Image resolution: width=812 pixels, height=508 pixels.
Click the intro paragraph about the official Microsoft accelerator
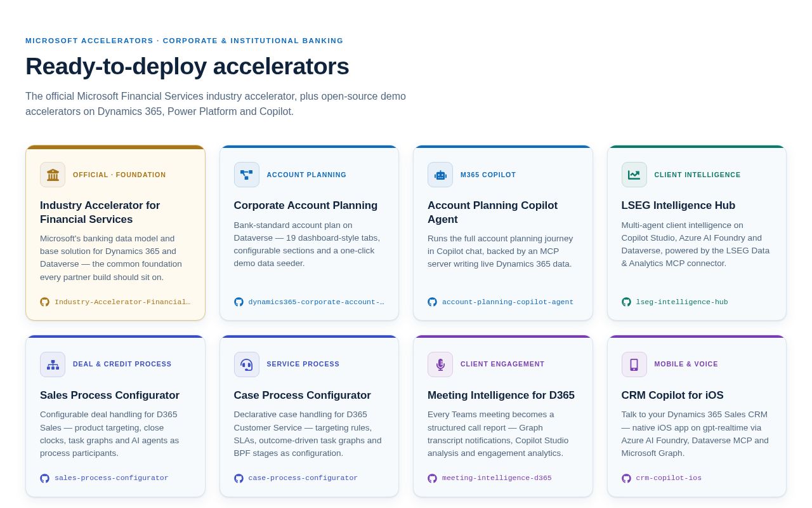pos(216,104)
